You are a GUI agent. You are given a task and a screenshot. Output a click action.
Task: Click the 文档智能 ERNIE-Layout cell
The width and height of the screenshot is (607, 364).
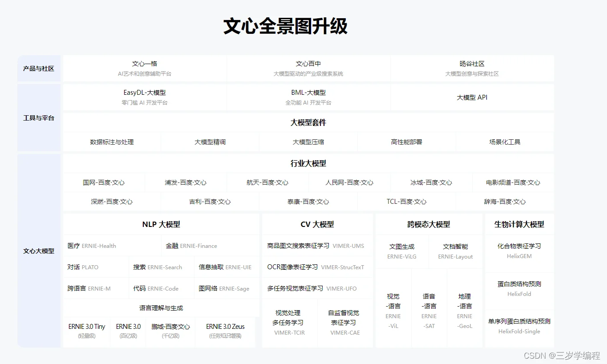pos(456,251)
